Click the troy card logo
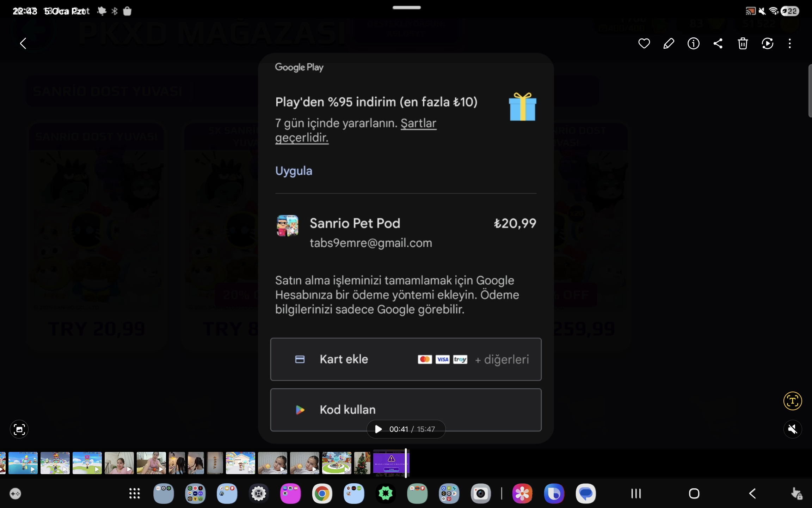The height and width of the screenshot is (508, 812). pyautogui.click(x=460, y=359)
